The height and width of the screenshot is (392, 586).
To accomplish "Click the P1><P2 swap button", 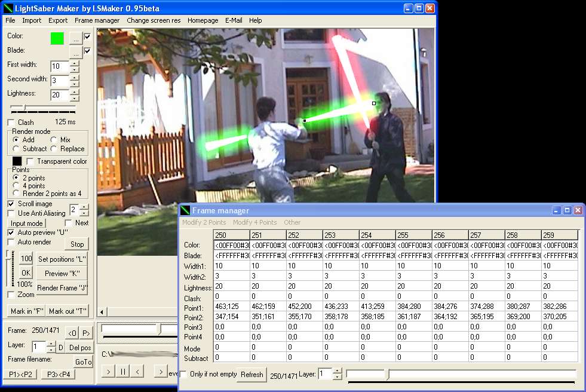I will click(20, 374).
